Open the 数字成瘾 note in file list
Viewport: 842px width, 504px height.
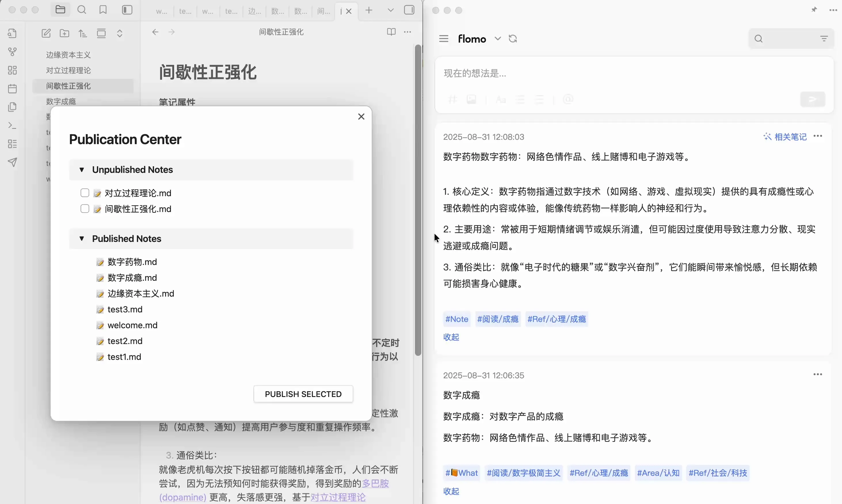point(61,101)
